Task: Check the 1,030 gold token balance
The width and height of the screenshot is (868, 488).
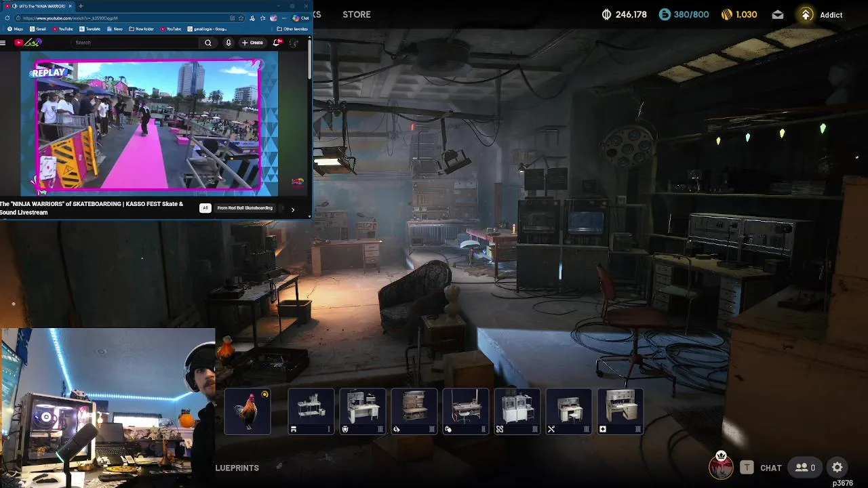Action: pyautogui.click(x=738, y=14)
